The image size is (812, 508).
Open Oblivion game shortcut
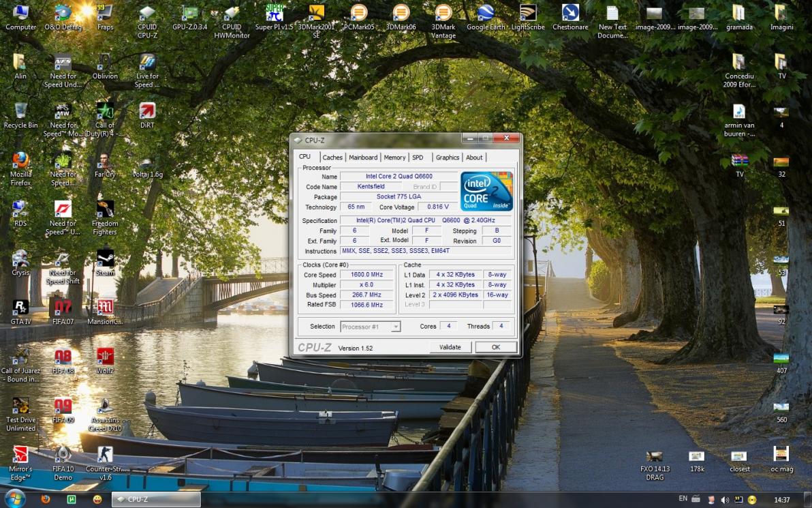[105, 66]
